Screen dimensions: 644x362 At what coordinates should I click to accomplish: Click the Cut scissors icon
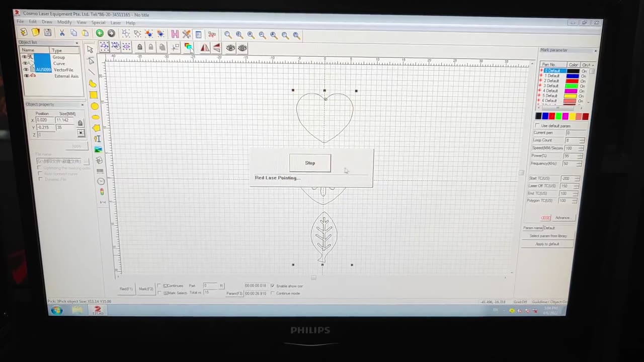pyautogui.click(x=62, y=33)
